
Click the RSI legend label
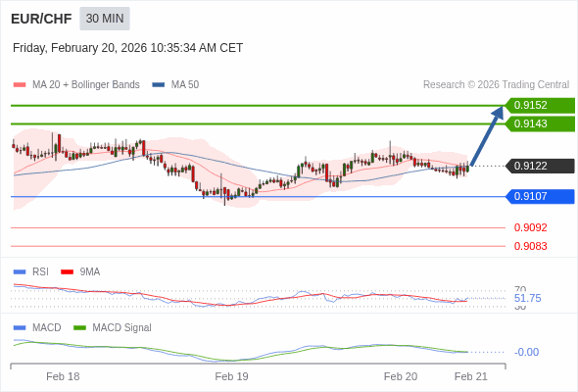(x=40, y=272)
